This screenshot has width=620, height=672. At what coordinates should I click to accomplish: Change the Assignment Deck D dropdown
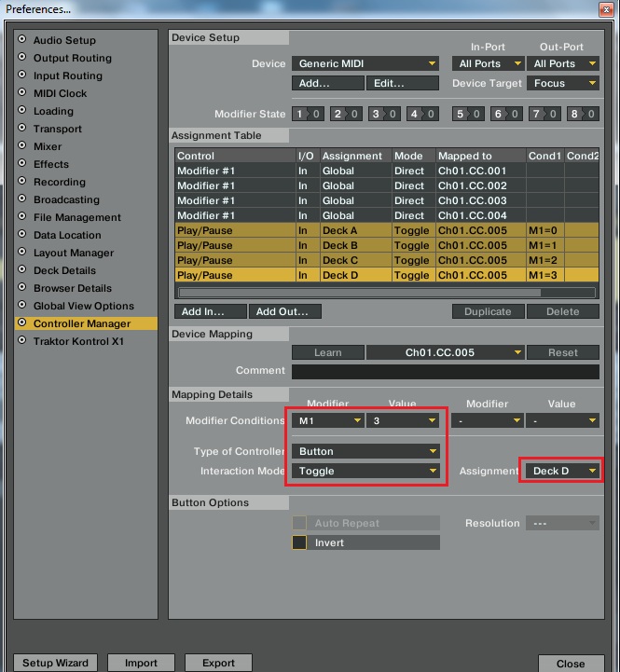563,471
